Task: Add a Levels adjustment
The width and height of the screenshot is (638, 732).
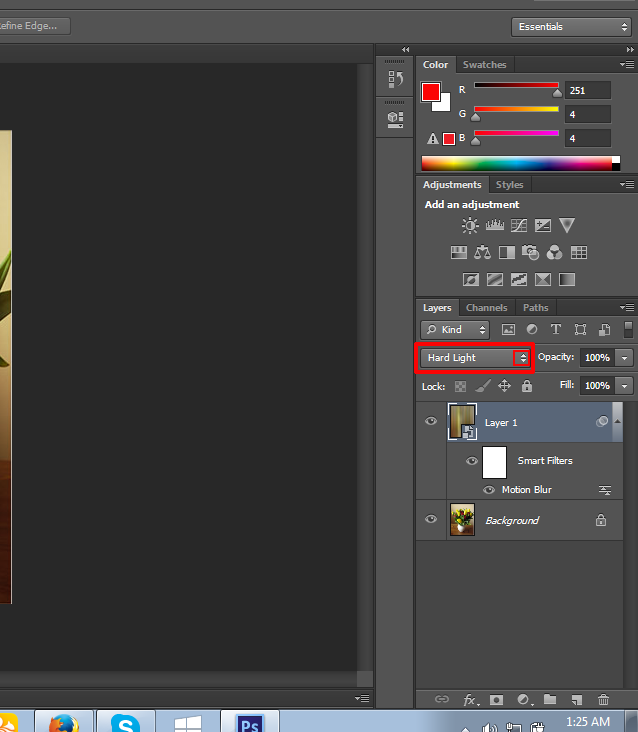Action: (x=495, y=225)
